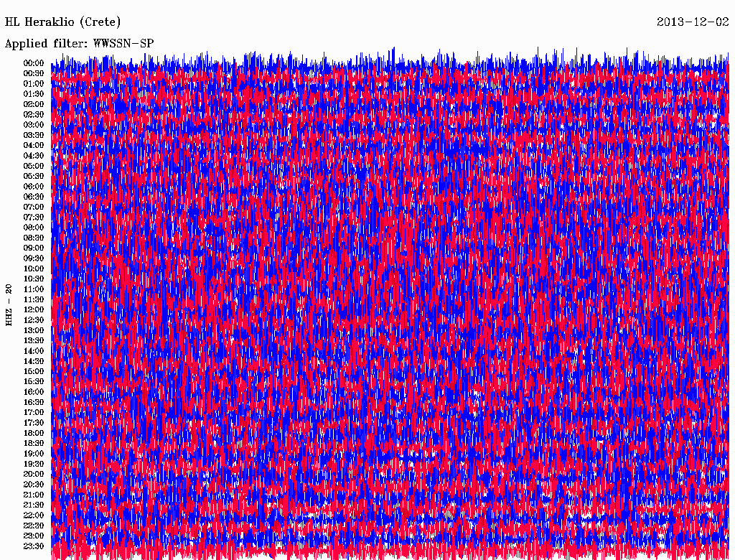Select the 11:30 time label
This screenshot has height=560, width=735.
pos(34,299)
